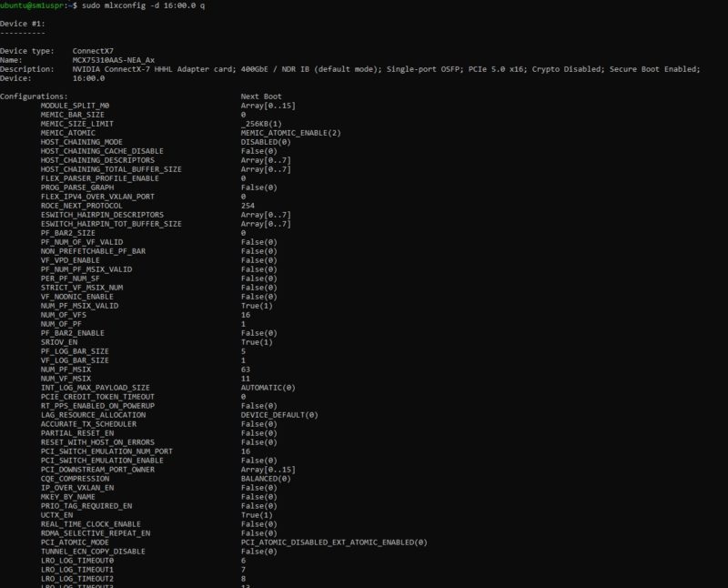Click the HOST_CHAINING_MODE parameter
This screenshot has width=728, height=588.
82,141
